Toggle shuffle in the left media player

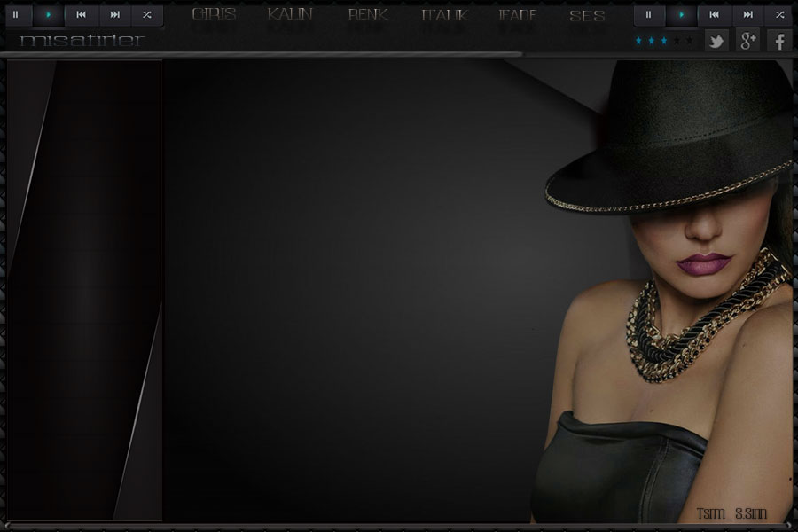pos(147,14)
